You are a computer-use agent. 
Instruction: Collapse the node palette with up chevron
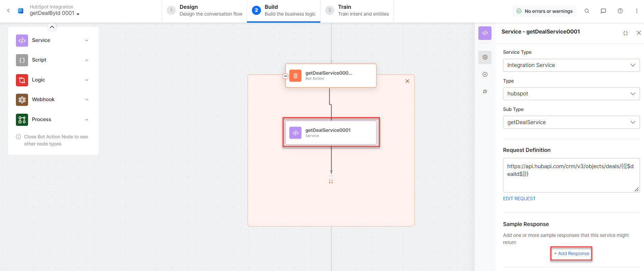pyautogui.click(x=52, y=27)
